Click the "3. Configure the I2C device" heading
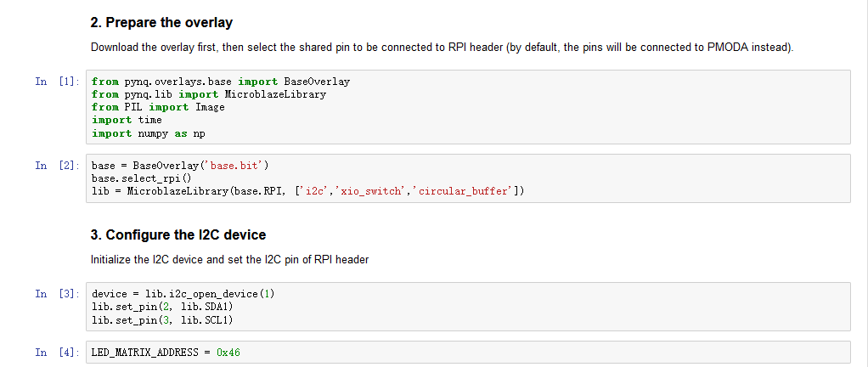This screenshot has width=868, height=367. tap(178, 234)
